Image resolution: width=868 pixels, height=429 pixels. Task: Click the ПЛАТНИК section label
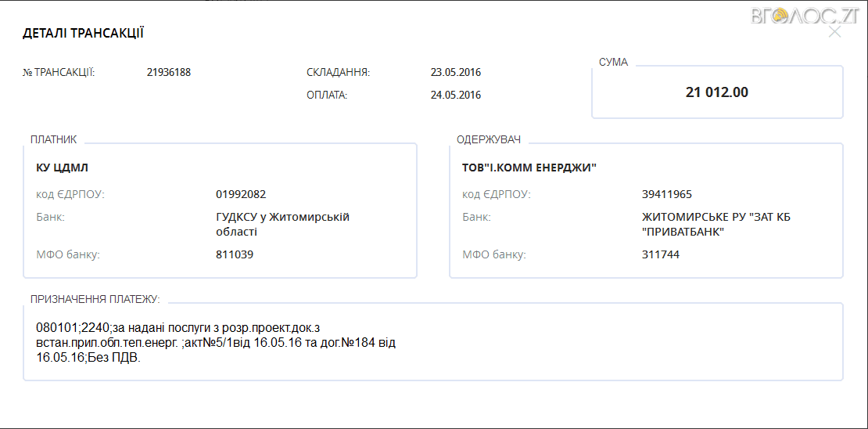click(x=53, y=139)
